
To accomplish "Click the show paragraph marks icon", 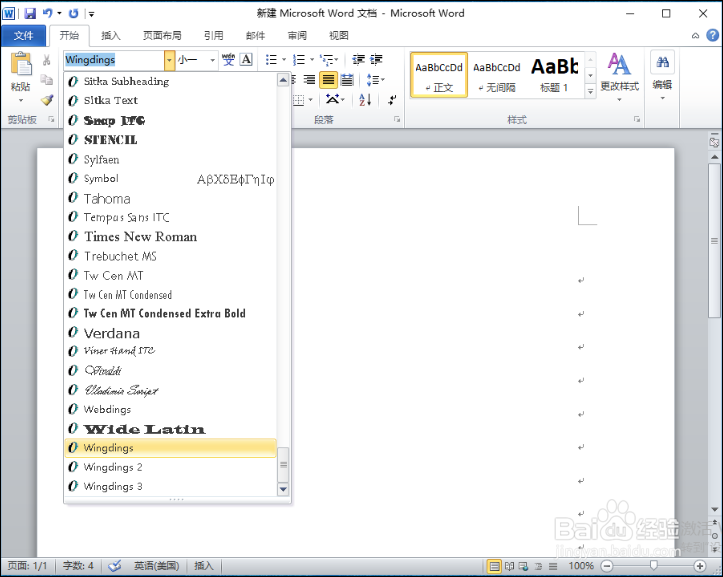I will pyautogui.click(x=392, y=100).
